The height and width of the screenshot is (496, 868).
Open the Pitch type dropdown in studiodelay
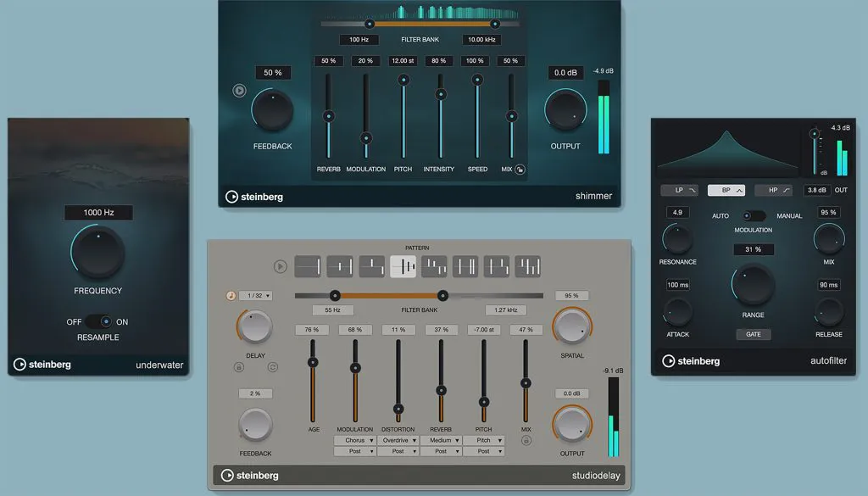point(483,441)
